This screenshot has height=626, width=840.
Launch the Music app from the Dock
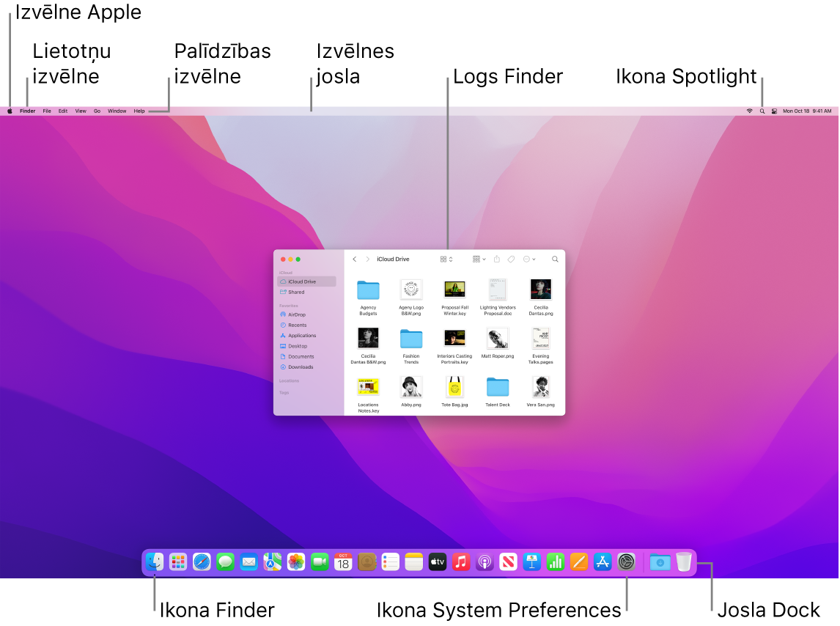tap(462, 561)
